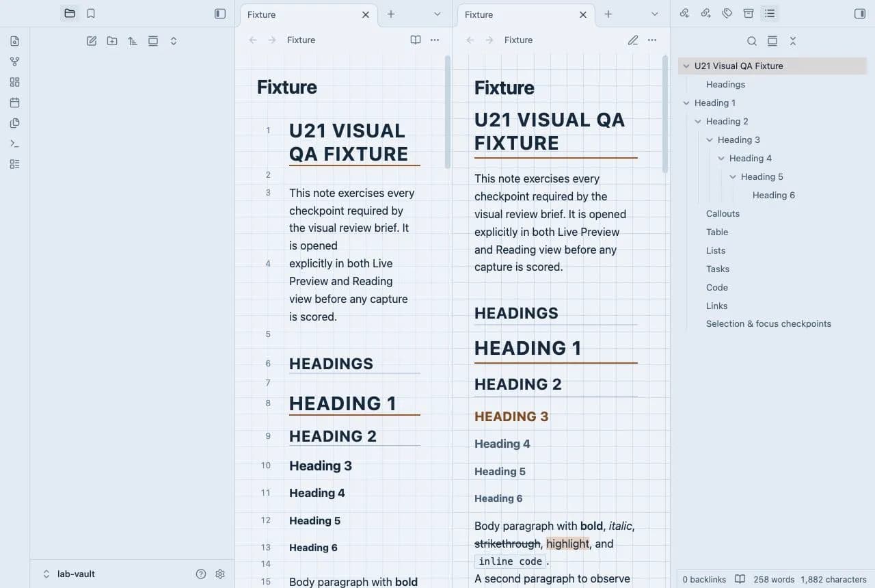Collapse the Heading 5 outline branch
This screenshot has height=588, width=875.
(x=733, y=177)
